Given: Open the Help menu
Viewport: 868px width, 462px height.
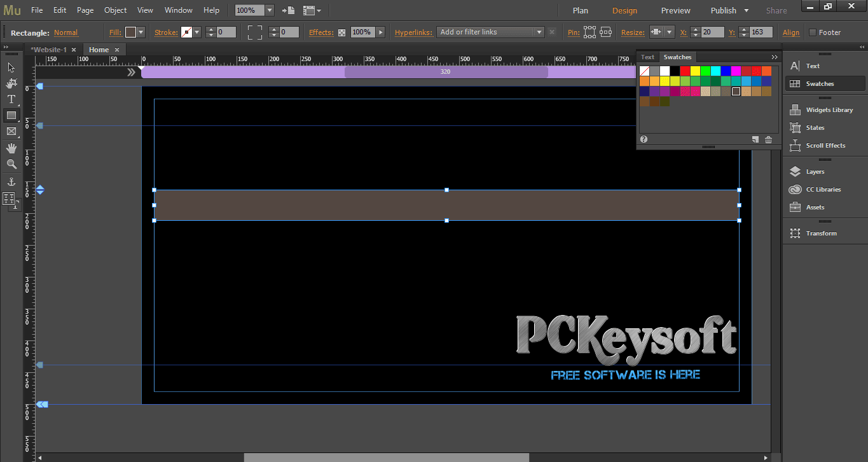Looking at the screenshot, I should click(211, 10).
